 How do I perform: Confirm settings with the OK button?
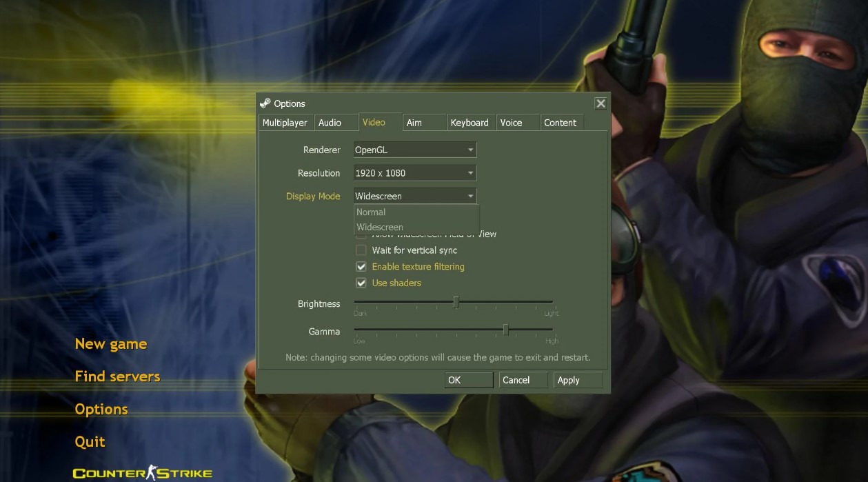pos(469,380)
